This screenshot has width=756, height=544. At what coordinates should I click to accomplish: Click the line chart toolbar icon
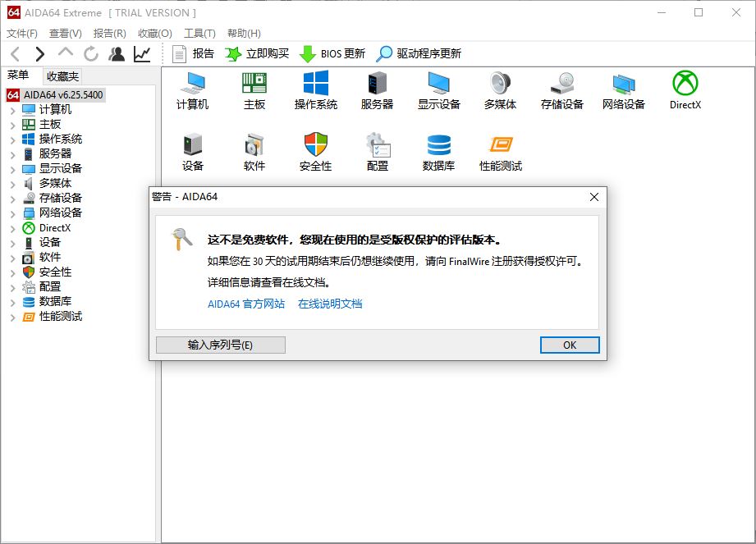tap(142, 54)
